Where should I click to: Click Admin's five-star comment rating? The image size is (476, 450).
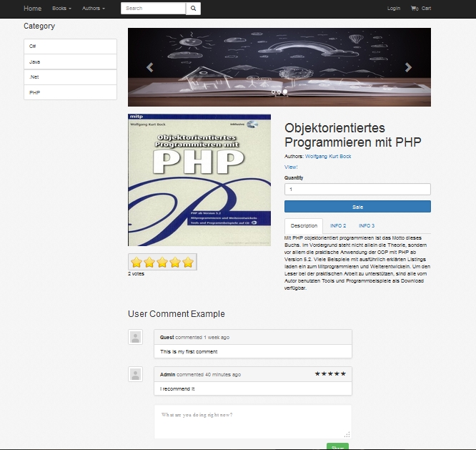coord(330,373)
